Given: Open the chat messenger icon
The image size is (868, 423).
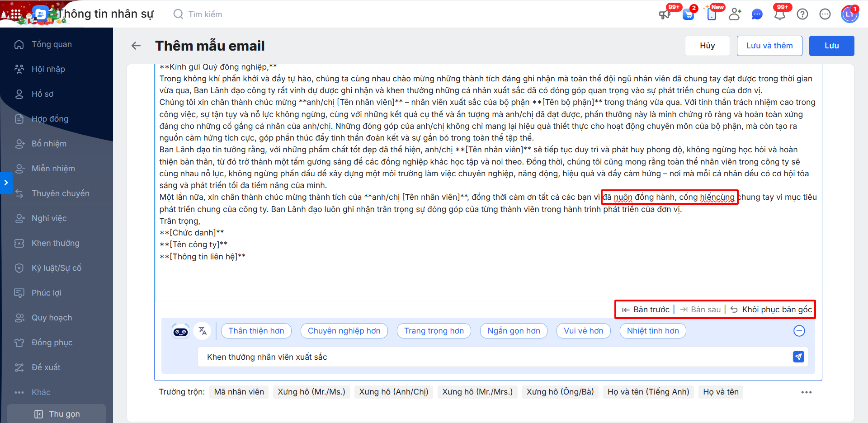Looking at the screenshot, I should [757, 14].
